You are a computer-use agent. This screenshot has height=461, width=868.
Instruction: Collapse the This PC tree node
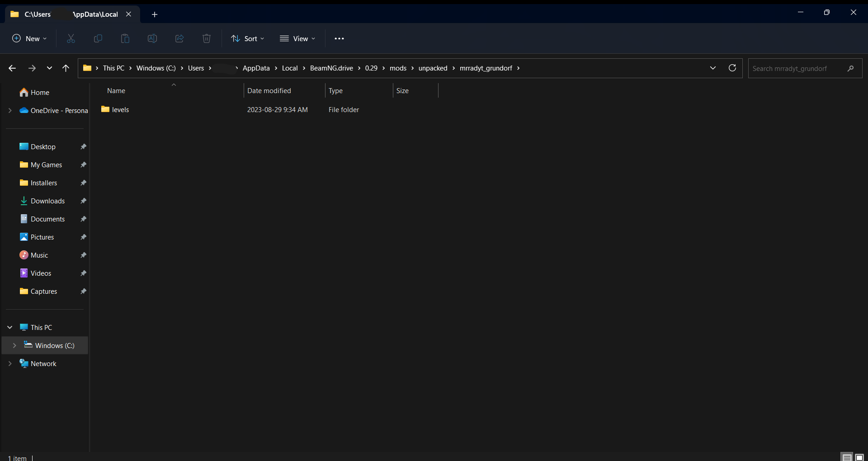10,327
